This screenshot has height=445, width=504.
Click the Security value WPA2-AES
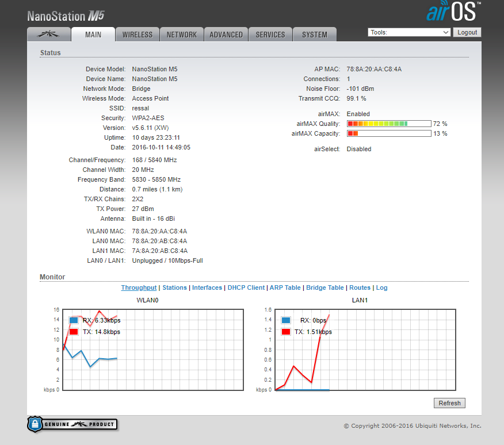tap(148, 118)
